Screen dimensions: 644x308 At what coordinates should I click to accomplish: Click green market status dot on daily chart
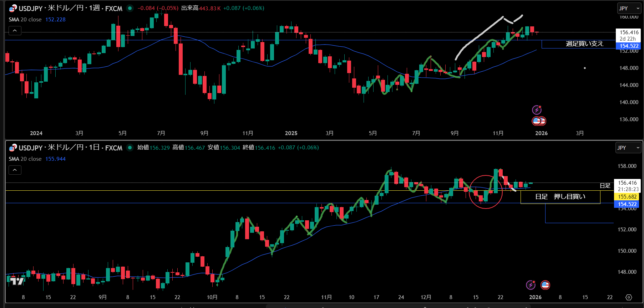pyautogui.click(x=130, y=148)
